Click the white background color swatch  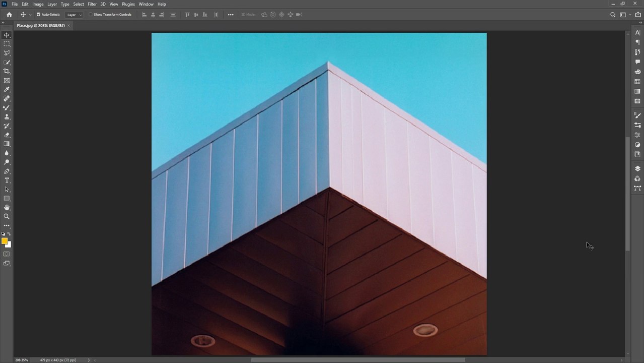[9, 246]
